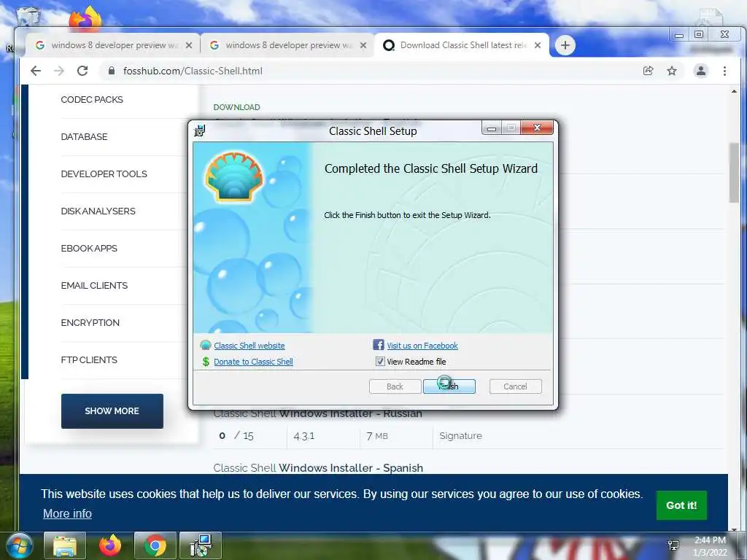Click the scrollbar up arrow
747x560 pixels.
click(x=734, y=91)
